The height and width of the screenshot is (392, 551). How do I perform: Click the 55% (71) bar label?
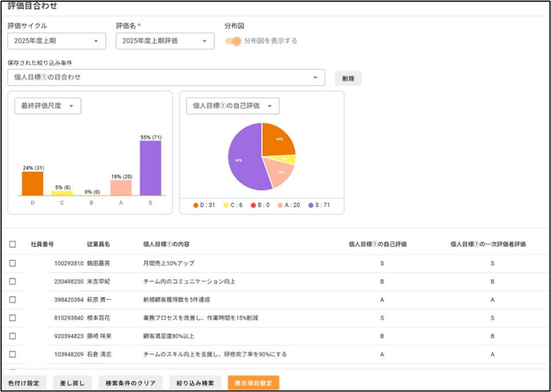coord(151,137)
